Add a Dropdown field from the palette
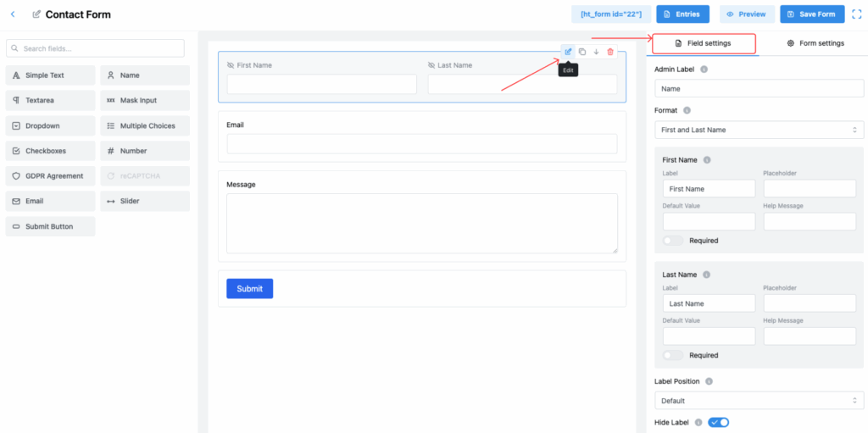868x433 pixels. (x=50, y=125)
